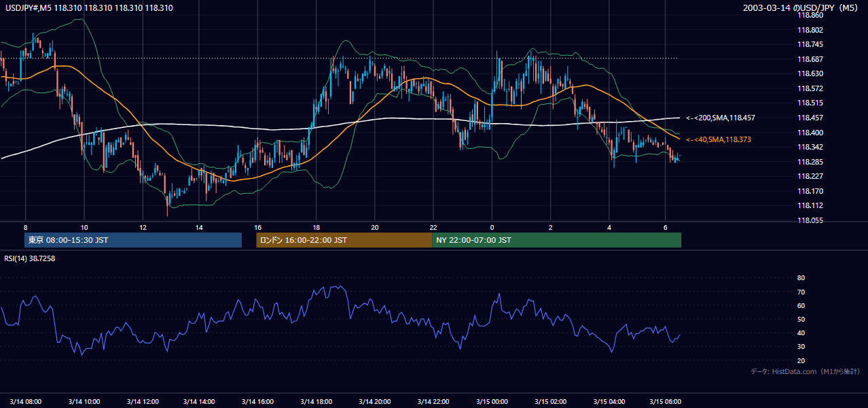Click the bottom time label 3/15 04:00
This screenshot has width=868, height=408.
click(609, 401)
